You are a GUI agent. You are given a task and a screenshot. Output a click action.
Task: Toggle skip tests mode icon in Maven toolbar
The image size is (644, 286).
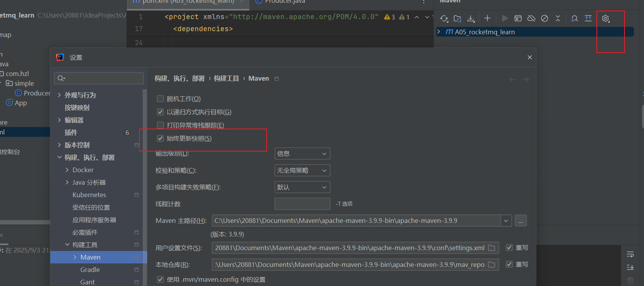point(545,18)
